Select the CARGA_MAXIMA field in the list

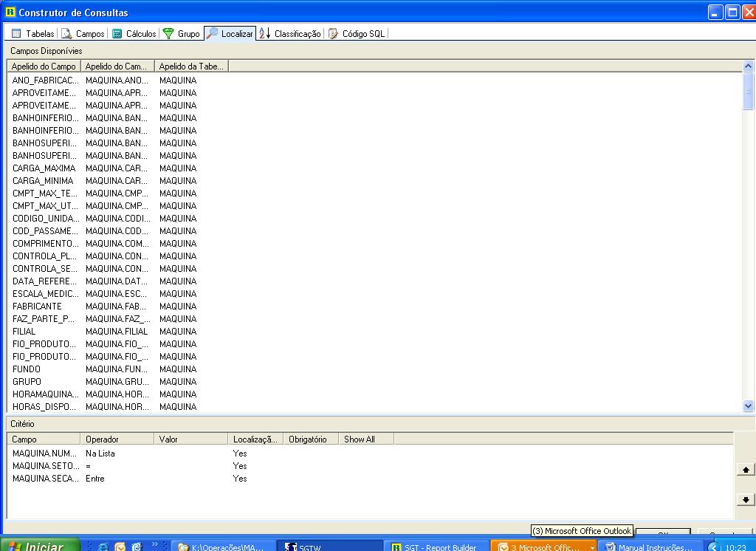click(44, 168)
